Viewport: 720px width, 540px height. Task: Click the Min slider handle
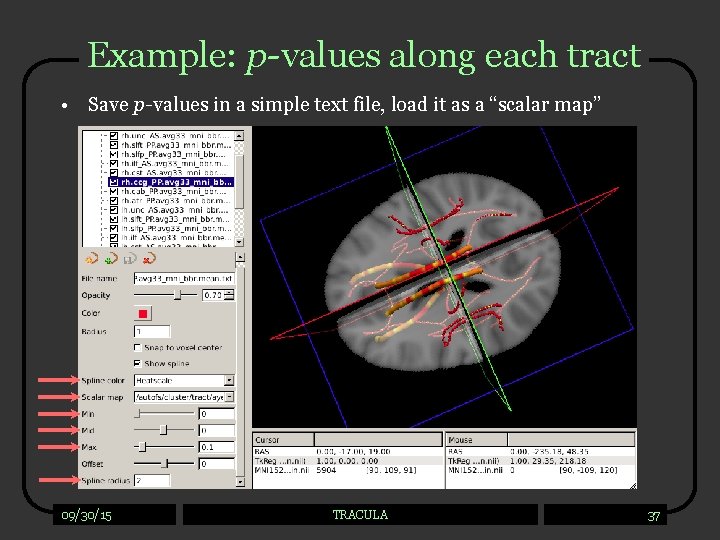coord(137,414)
